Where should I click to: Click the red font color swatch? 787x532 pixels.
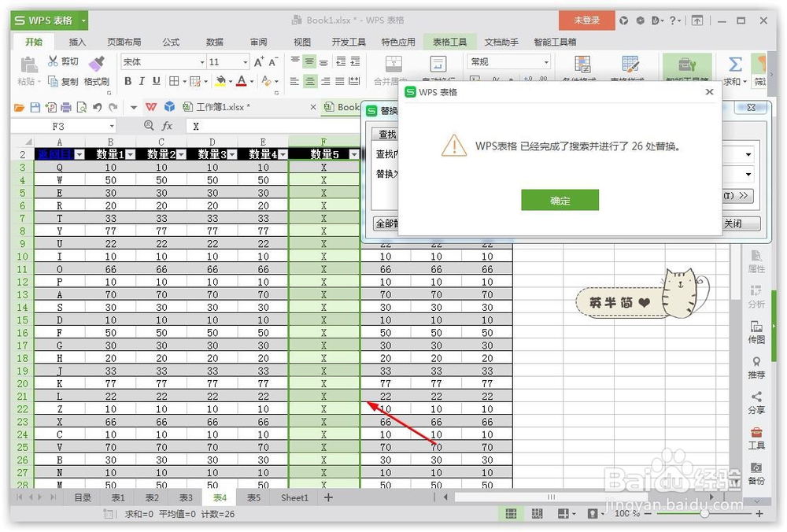pos(242,81)
